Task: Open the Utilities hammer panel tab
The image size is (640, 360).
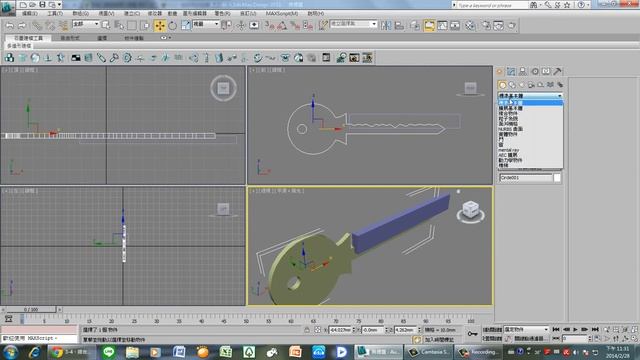Action: coord(558,71)
